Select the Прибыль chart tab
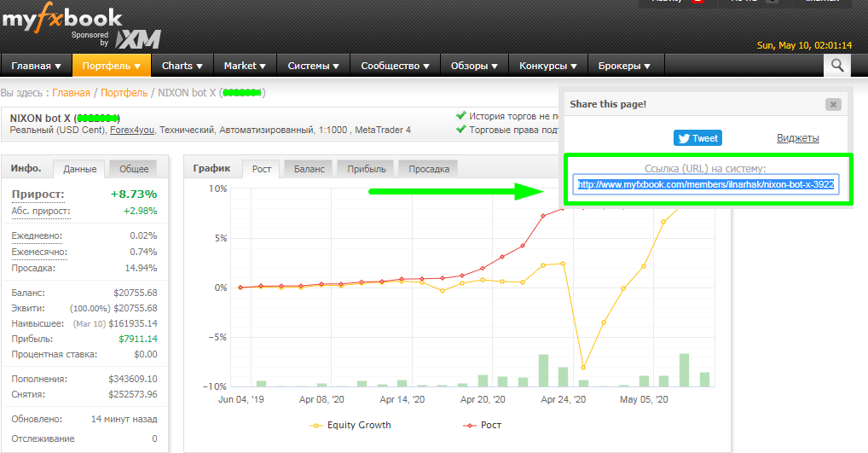868x453 pixels. point(366,169)
